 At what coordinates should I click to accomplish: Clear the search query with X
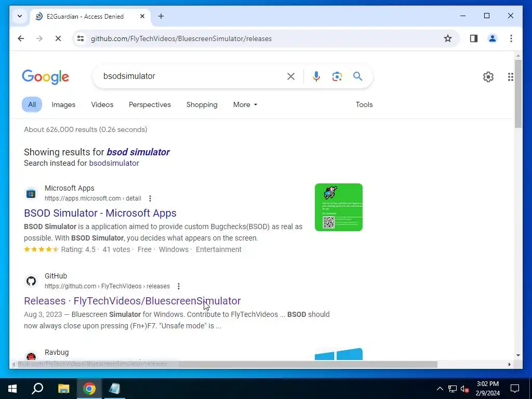click(x=291, y=76)
